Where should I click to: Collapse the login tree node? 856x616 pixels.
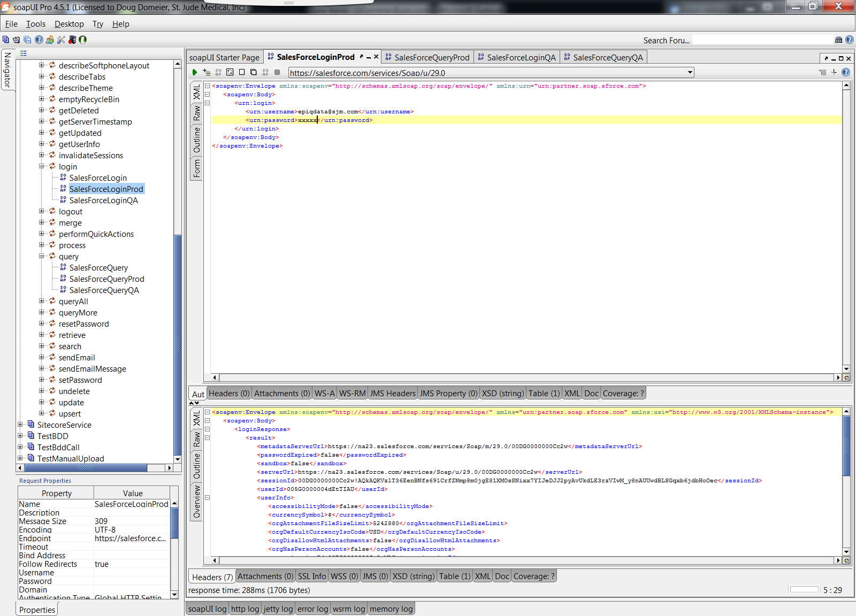pos(42,166)
